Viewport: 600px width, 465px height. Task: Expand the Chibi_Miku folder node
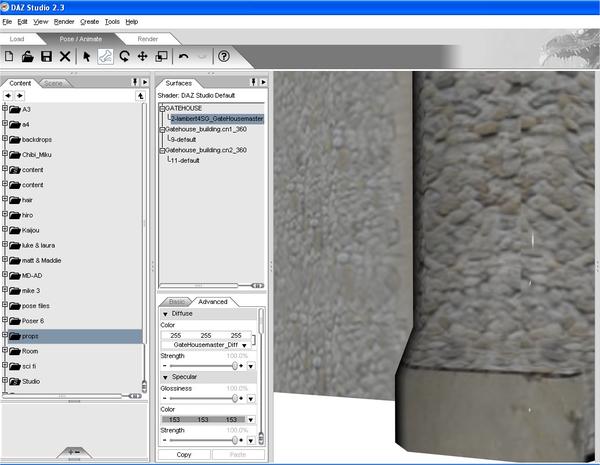click(x=5, y=153)
